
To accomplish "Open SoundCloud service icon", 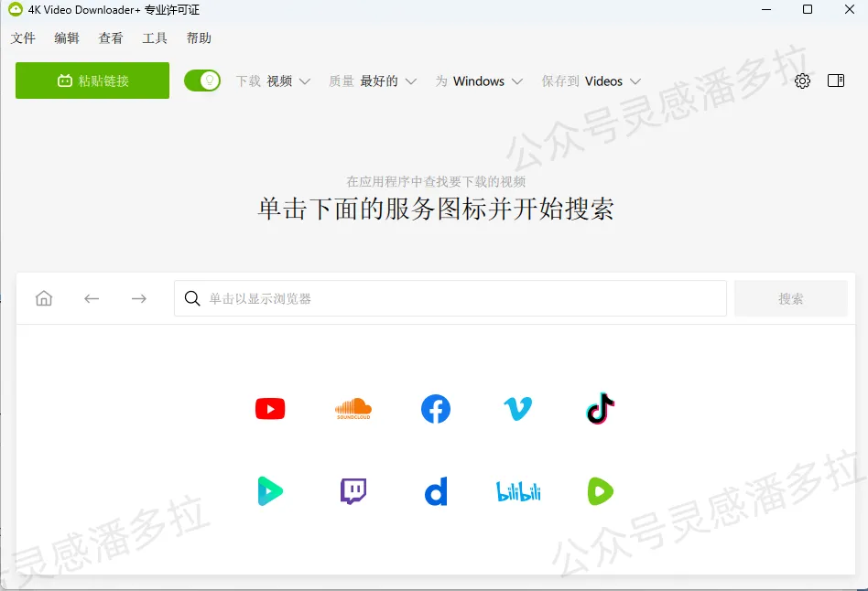I will (x=353, y=408).
